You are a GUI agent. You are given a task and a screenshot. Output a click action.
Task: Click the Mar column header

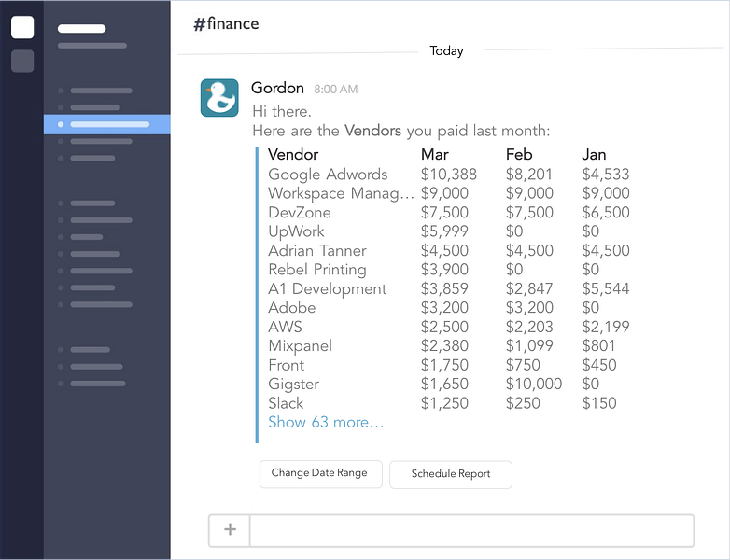pyautogui.click(x=434, y=155)
